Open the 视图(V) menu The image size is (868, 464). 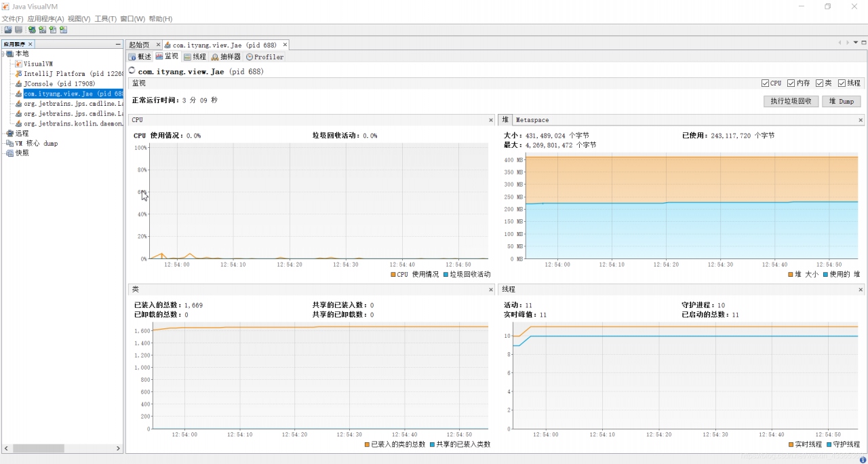point(79,19)
